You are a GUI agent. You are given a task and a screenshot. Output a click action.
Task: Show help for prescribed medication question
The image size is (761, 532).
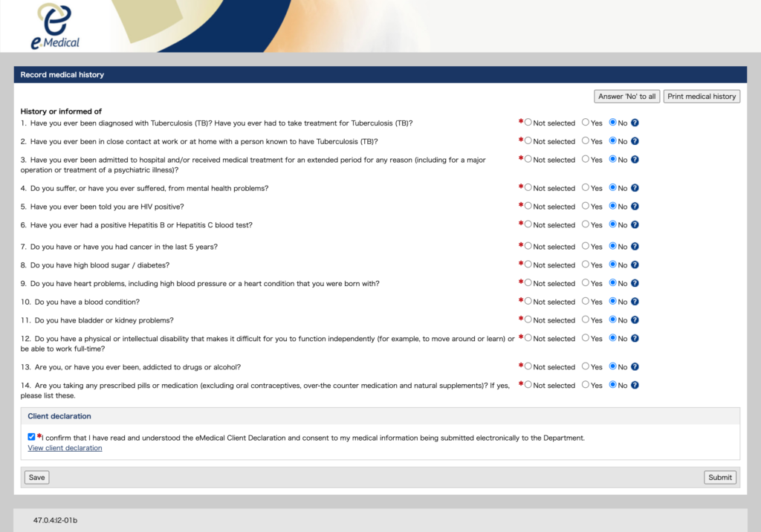click(635, 385)
